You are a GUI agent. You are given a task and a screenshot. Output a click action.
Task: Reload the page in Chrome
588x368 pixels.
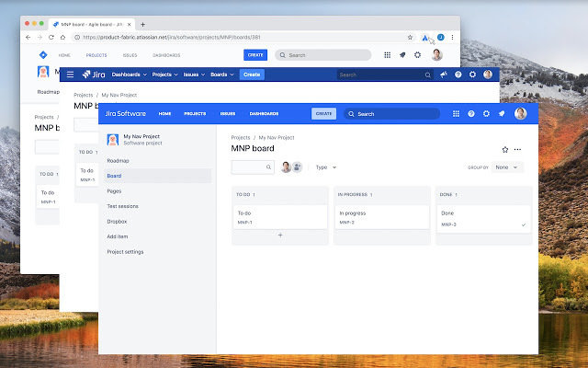coord(51,37)
